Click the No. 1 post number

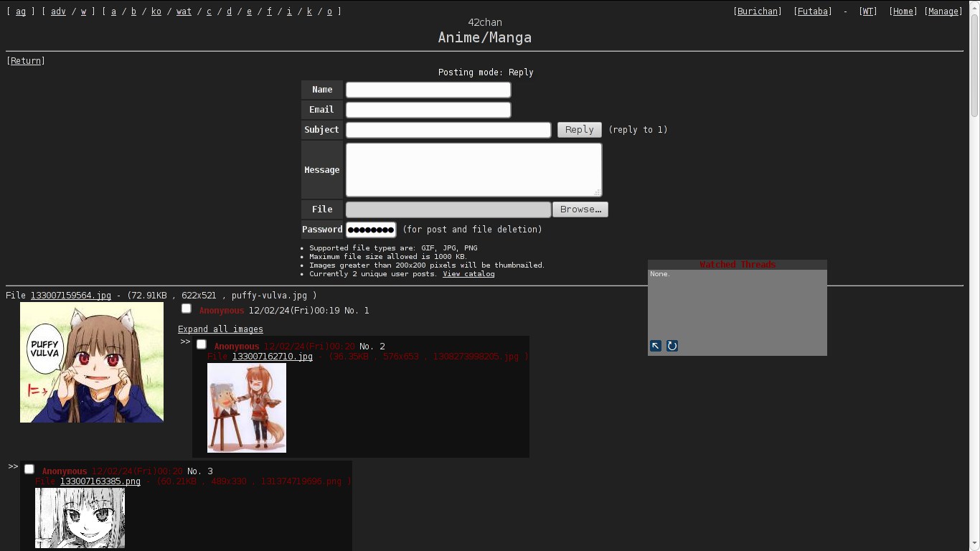coord(357,311)
